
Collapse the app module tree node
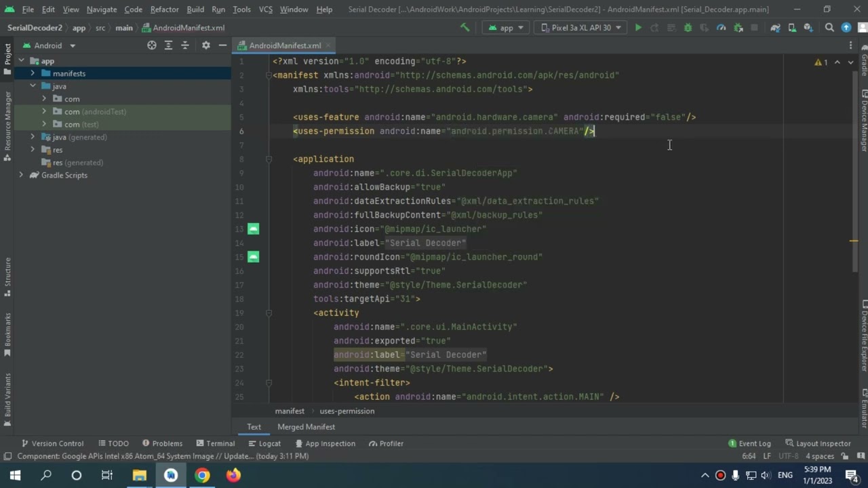click(x=21, y=61)
